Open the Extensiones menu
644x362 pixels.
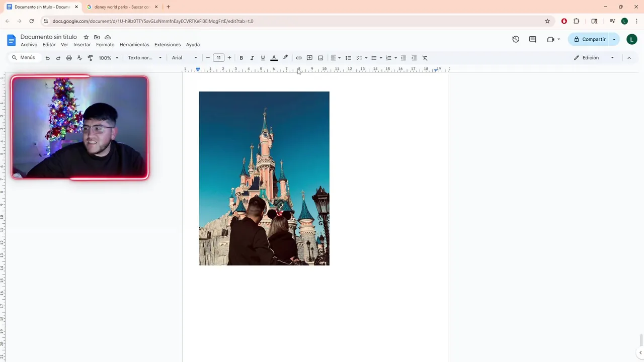(168, 45)
